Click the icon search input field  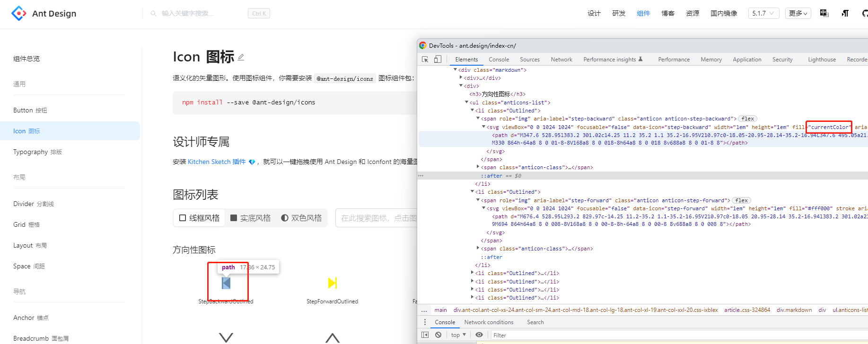377,218
